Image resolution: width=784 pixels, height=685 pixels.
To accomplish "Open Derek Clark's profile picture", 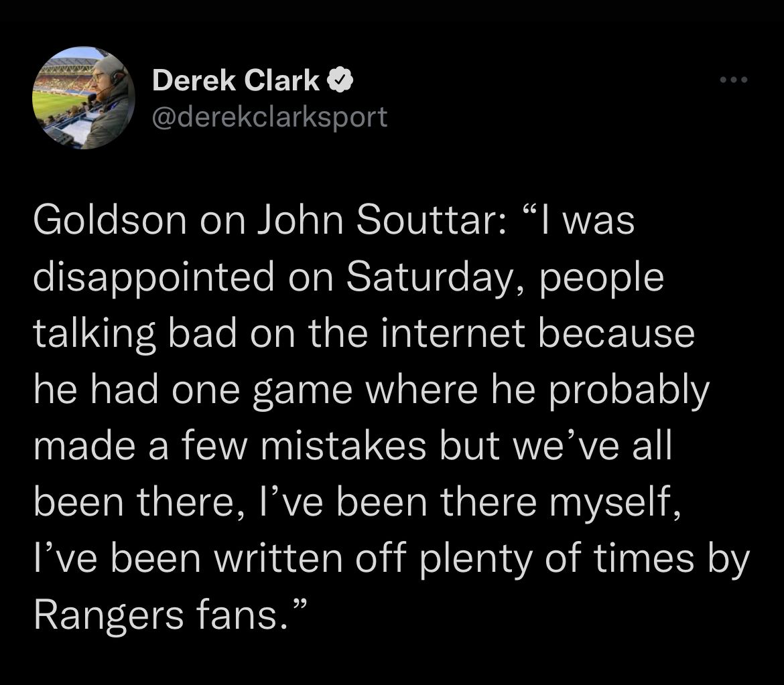I will click(84, 98).
